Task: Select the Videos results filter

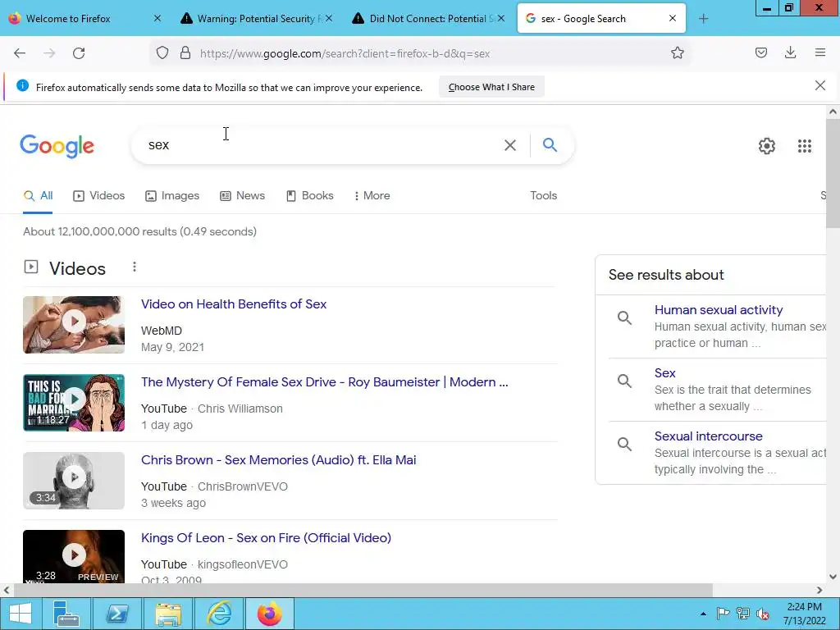Action: pyautogui.click(x=98, y=195)
